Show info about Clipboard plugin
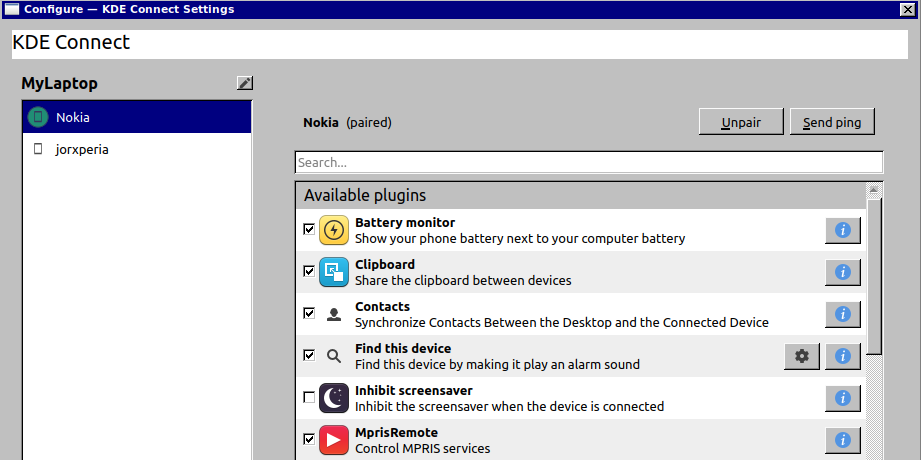921x460 pixels. 843,272
